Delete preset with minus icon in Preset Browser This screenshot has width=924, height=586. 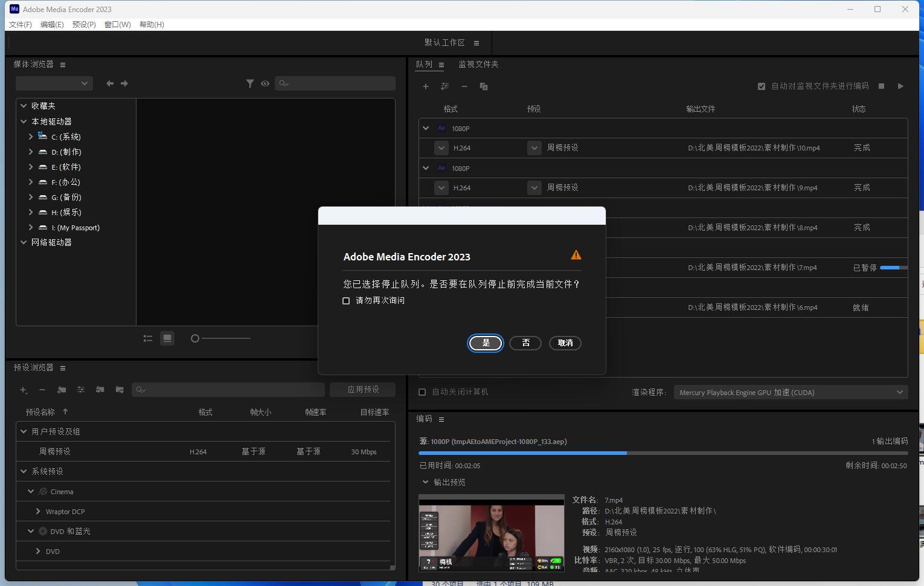point(42,390)
